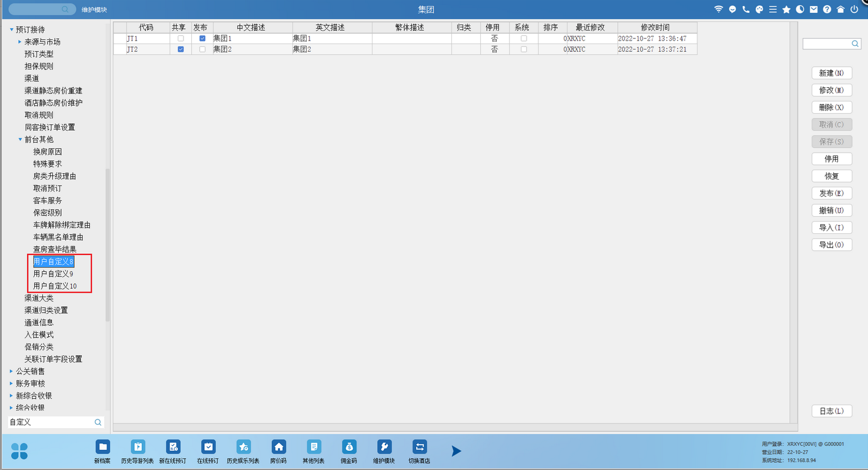Click the Wi-Fi network status icon

pos(719,9)
